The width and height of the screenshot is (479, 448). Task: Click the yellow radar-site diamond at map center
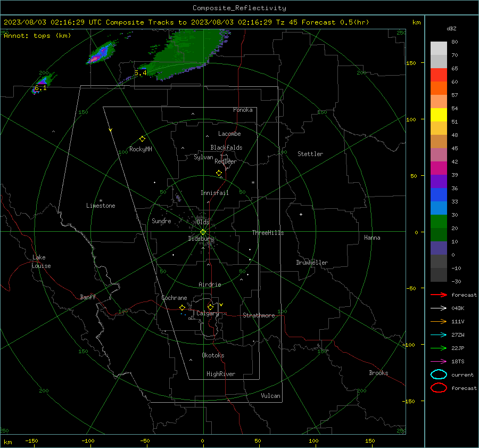[203, 232]
